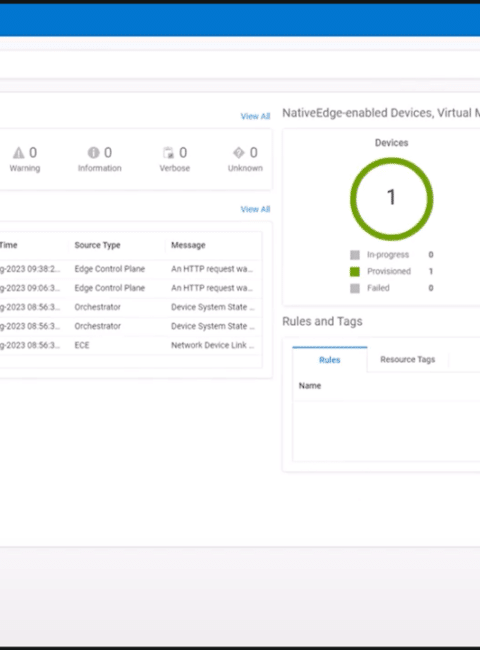The height and width of the screenshot is (650, 480).
Task: Sort by Source Type column header
Action: click(97, 245)
